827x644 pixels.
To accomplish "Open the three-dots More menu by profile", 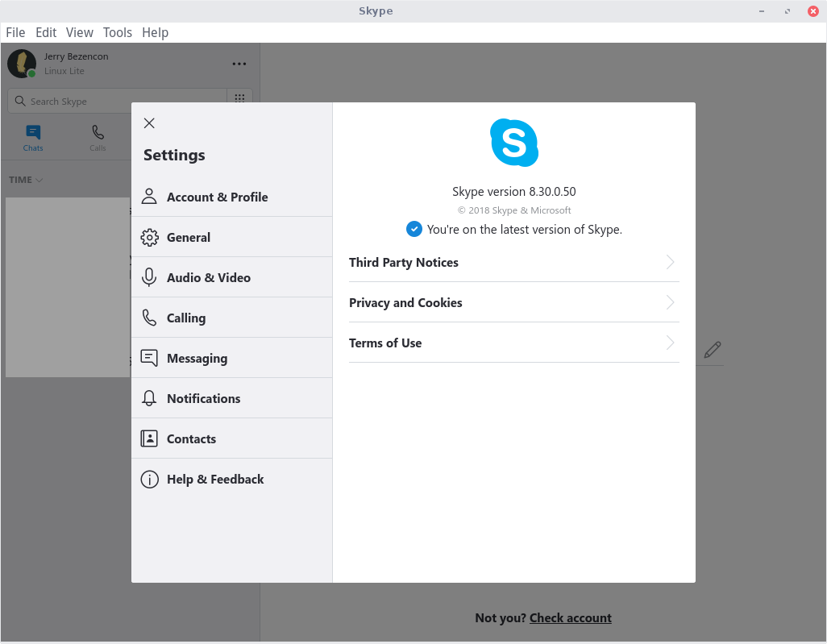I will (x=239, y=64).
